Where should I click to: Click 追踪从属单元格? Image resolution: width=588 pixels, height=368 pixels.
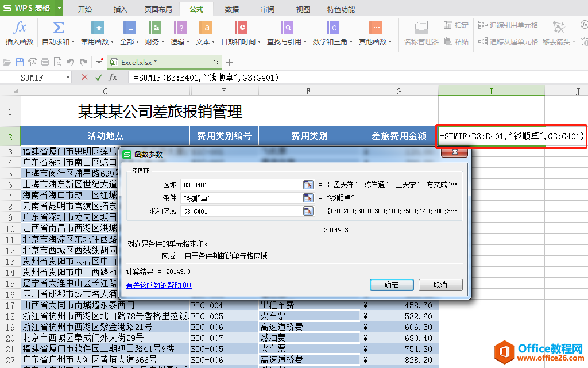(x=508, y=41)
